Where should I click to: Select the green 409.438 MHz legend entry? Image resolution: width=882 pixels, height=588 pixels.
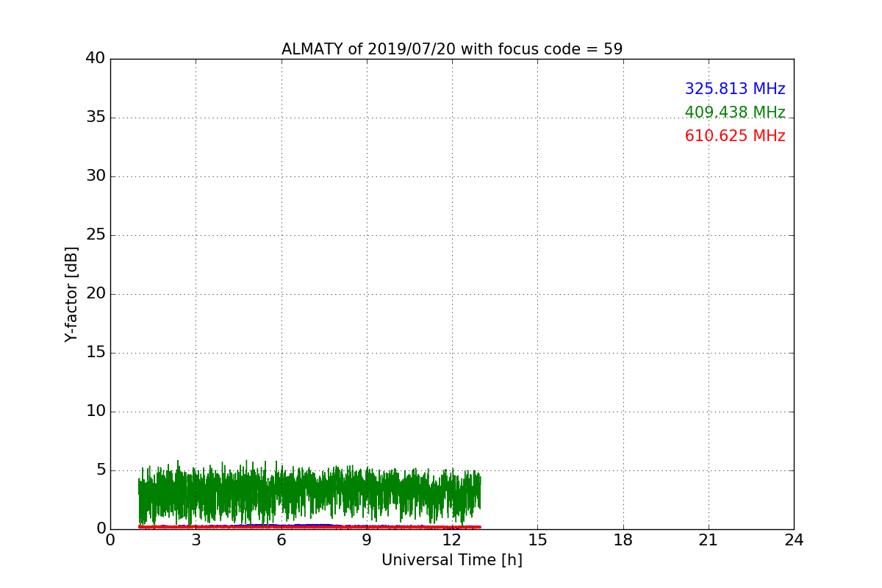pyautogui.click(x=735, y=112)
